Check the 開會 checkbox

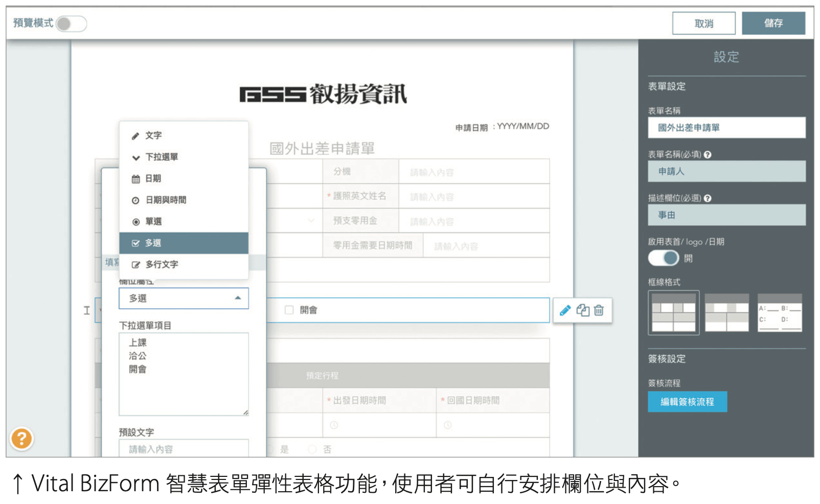[x=289, y=310]
